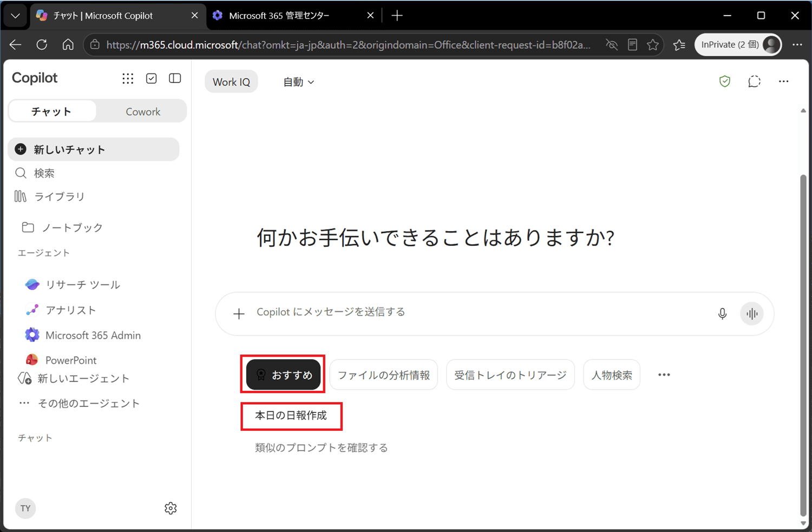Open the Copilot app launcher grid
Image resolution: width=812 pixels, height=532 pixels.
click(128, 78)
